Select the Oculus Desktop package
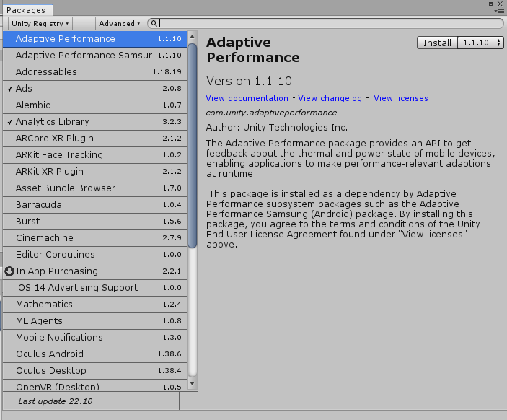Image resolution: width=507 pixels, height=420 pixels. [x=94, y=371]
